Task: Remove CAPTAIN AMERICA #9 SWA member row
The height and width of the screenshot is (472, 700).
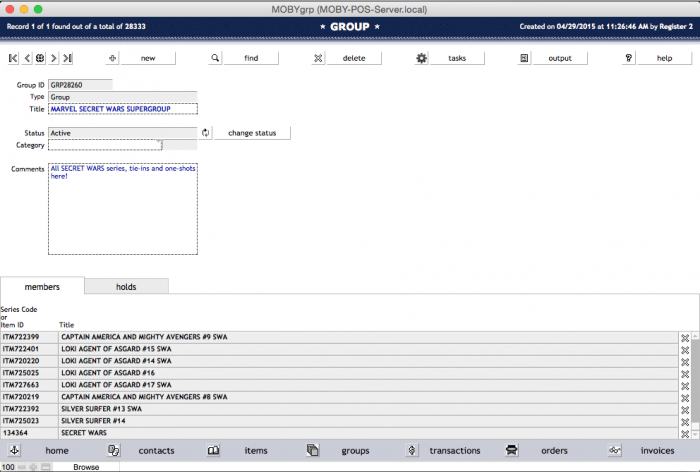Action: coord(685,338)
